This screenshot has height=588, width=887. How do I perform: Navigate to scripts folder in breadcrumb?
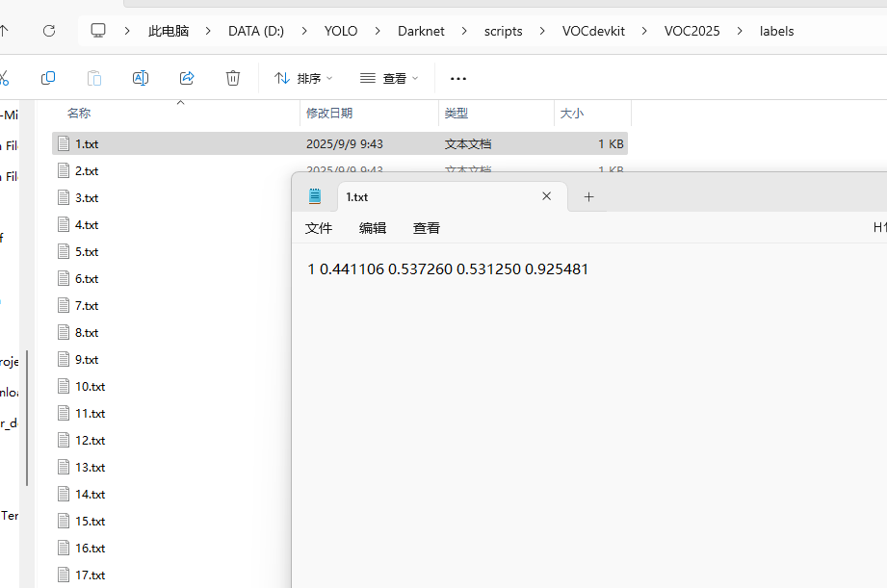pos(504,31)
